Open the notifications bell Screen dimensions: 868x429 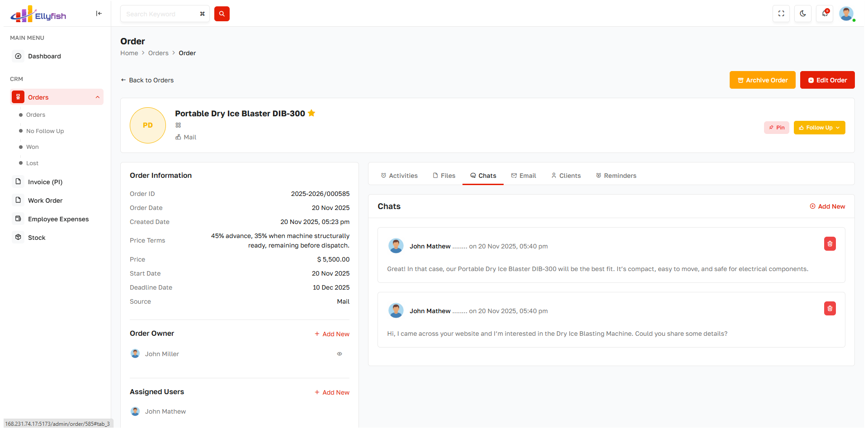tap(825, 14)
